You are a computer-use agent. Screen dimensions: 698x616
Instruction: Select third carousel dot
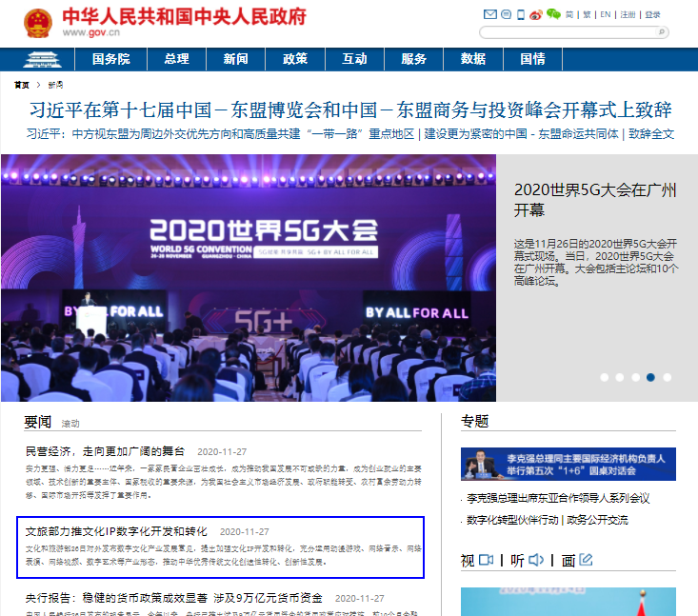tap(636, 377)
